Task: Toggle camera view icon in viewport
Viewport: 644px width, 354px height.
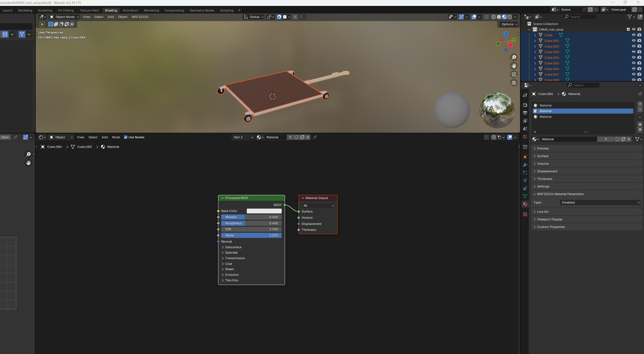Action: pos(514,74)
